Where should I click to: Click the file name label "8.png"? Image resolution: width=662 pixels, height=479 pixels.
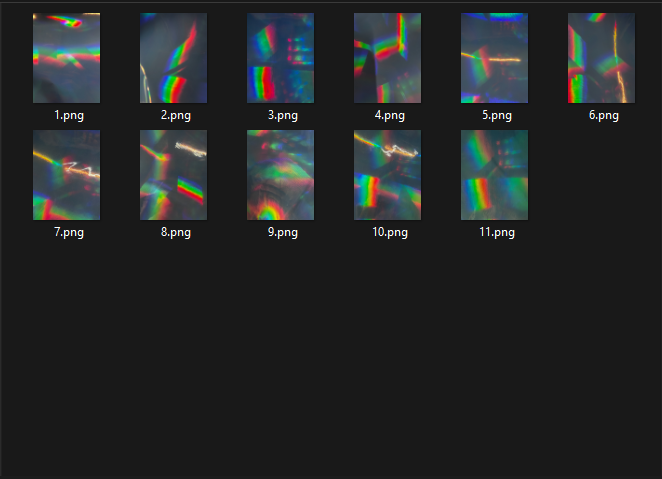tap(176, 232)
